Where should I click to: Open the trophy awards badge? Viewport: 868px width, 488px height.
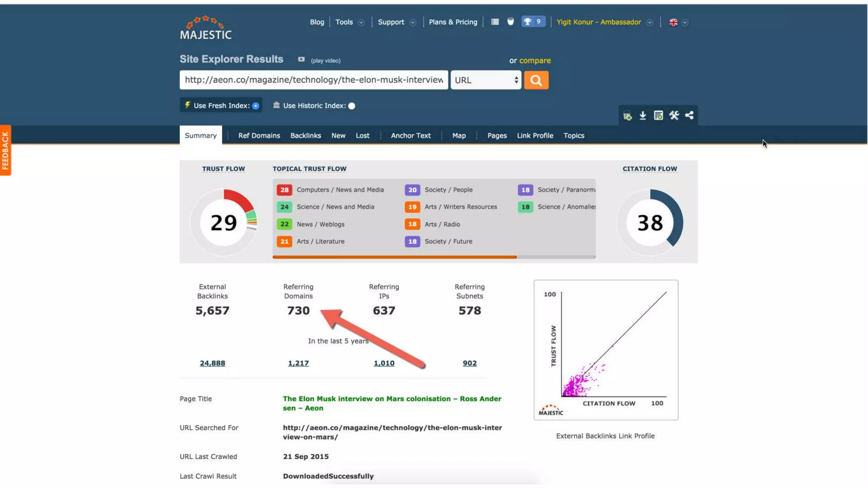tap(533, 22)
